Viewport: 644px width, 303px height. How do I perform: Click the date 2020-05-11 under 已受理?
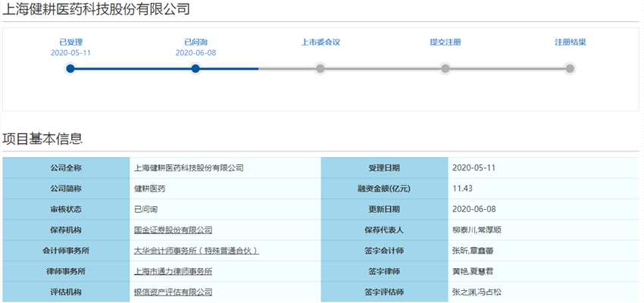pos(70,53)
